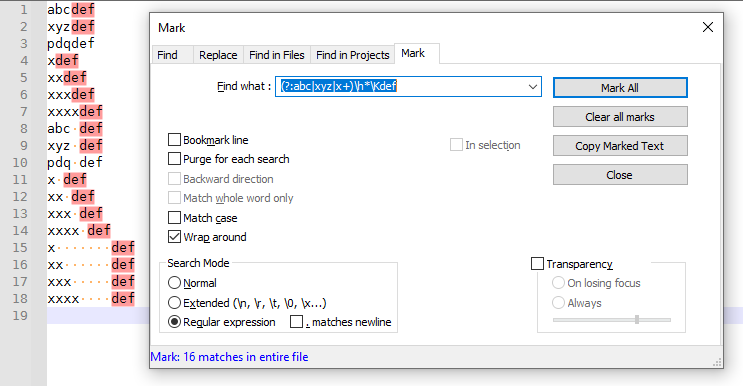The width and height of the screenshot is (743, 386).
Task: Click the marked 'def' on line 15
Action: (123, 247)
